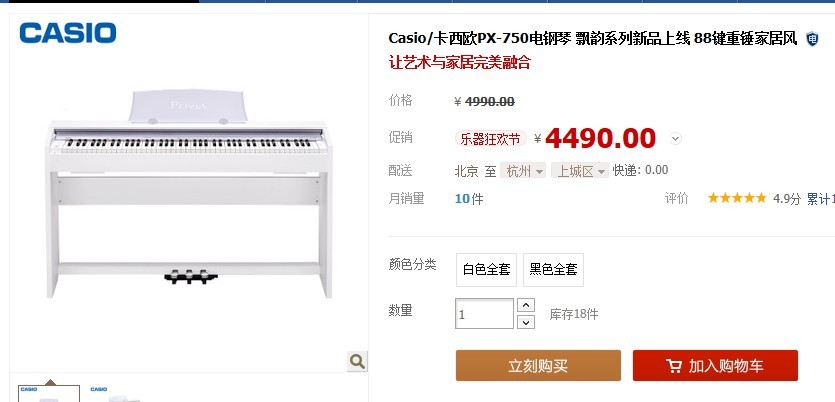Click the quantity input field

coord(484,314)
